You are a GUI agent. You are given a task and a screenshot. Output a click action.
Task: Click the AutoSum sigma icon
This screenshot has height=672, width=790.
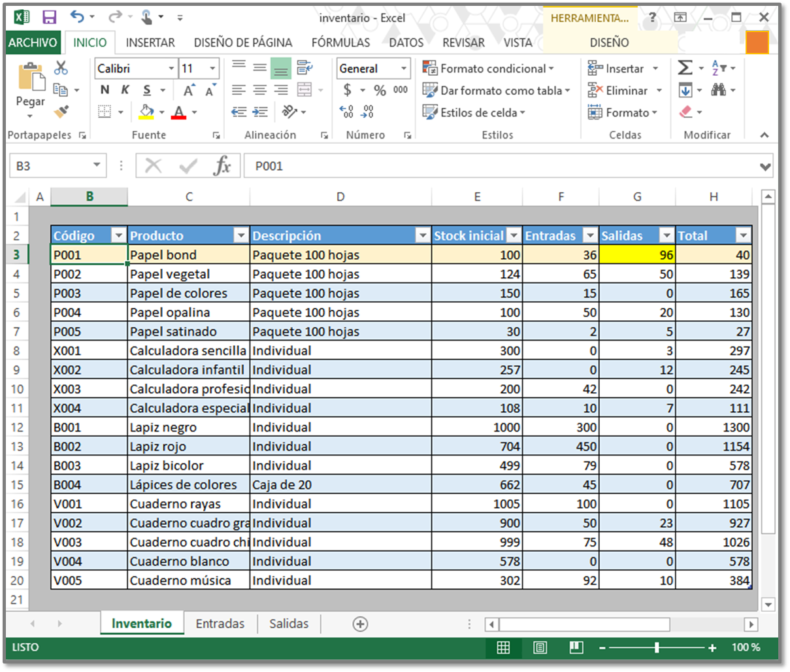pos(685,68)
